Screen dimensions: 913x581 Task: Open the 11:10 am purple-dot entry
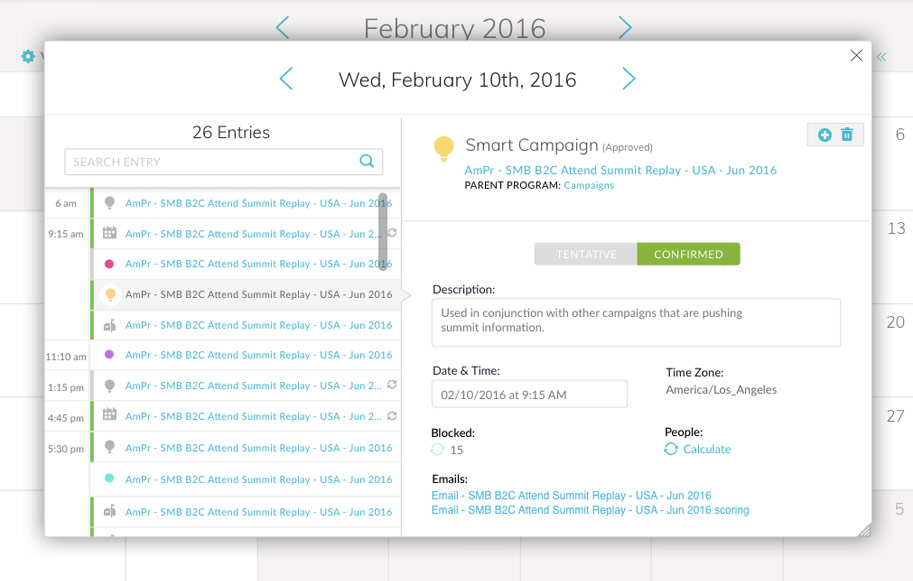pos(258,355)
